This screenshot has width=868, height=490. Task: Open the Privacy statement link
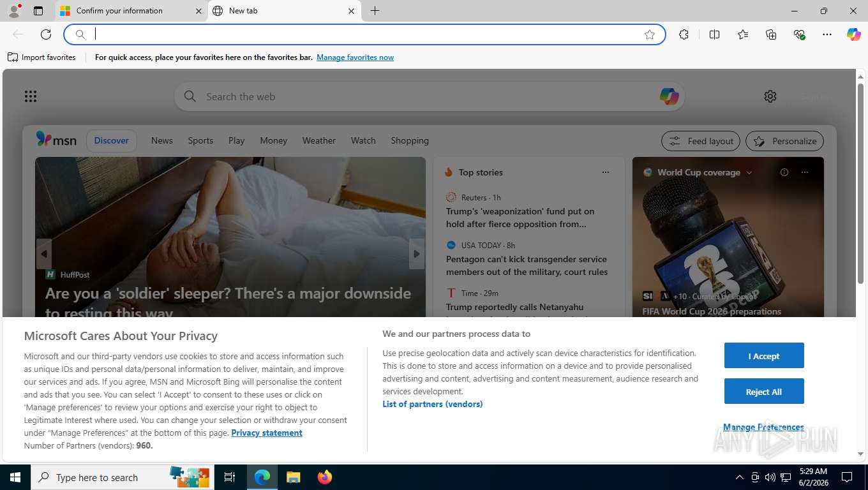267,433
